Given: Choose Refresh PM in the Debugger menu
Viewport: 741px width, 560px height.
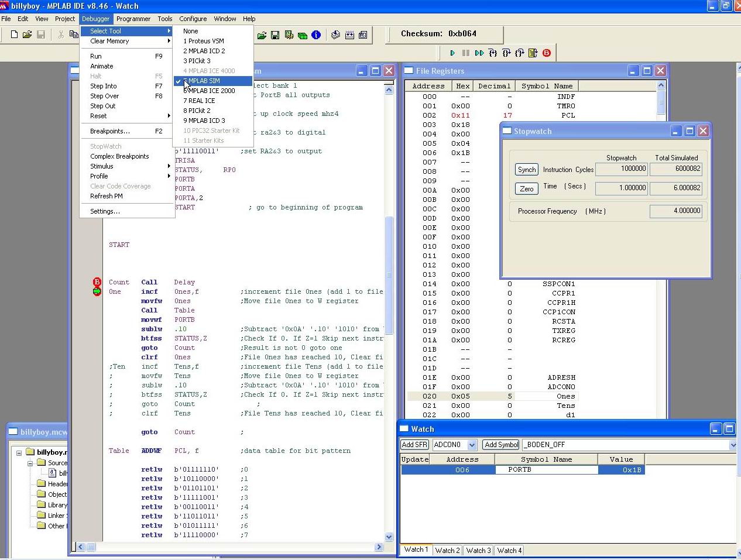Looking at the screenshot, I should pyautogui.click(x=128, y=196).
